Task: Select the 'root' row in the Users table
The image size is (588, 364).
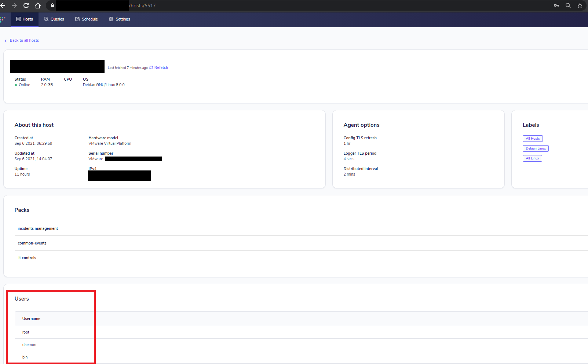Action: pyautogui.click(x=26, y=332)
